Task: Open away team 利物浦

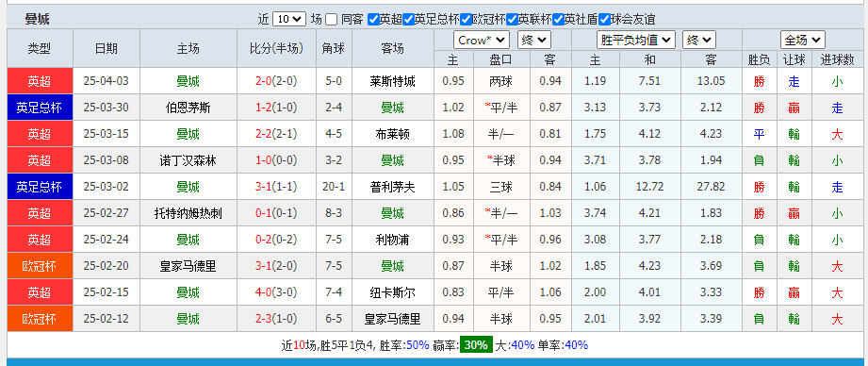Action: 392,240
